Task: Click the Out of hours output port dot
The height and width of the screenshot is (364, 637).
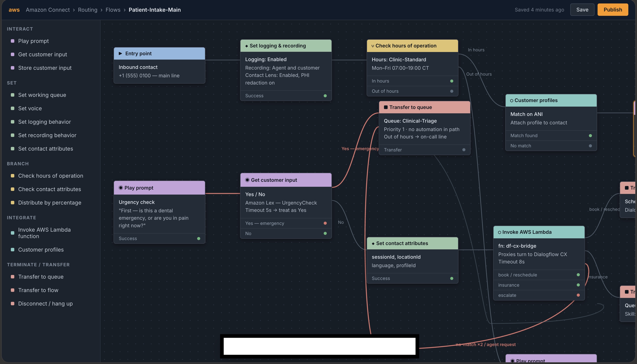Action: [x=452, y=91]
